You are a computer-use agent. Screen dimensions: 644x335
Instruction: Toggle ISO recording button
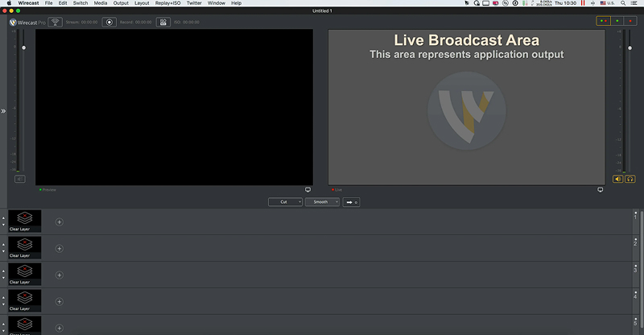(163, 23)
